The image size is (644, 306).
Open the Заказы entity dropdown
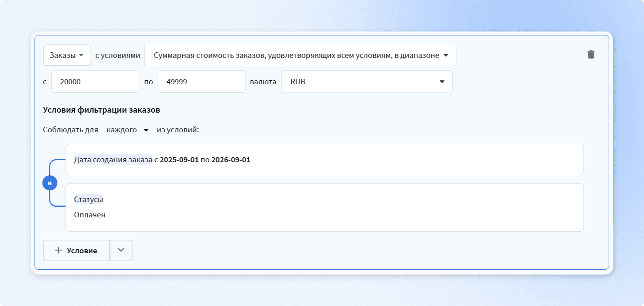67,55
